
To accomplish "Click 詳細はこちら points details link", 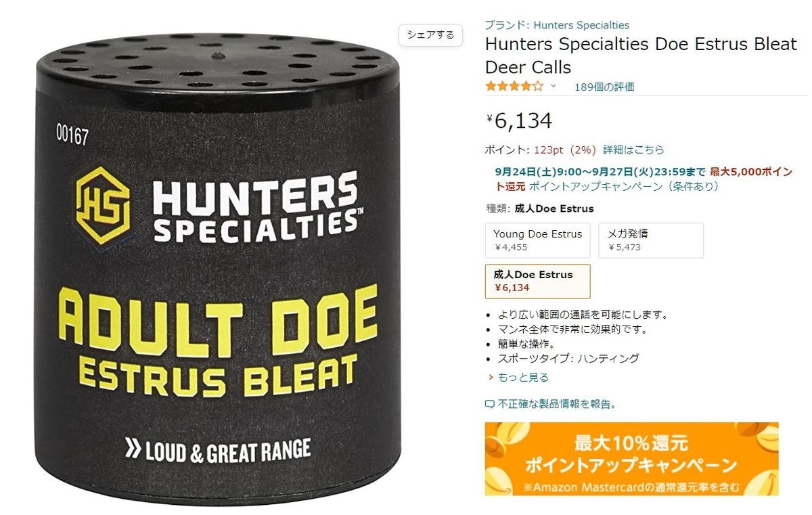I will 634,150.
